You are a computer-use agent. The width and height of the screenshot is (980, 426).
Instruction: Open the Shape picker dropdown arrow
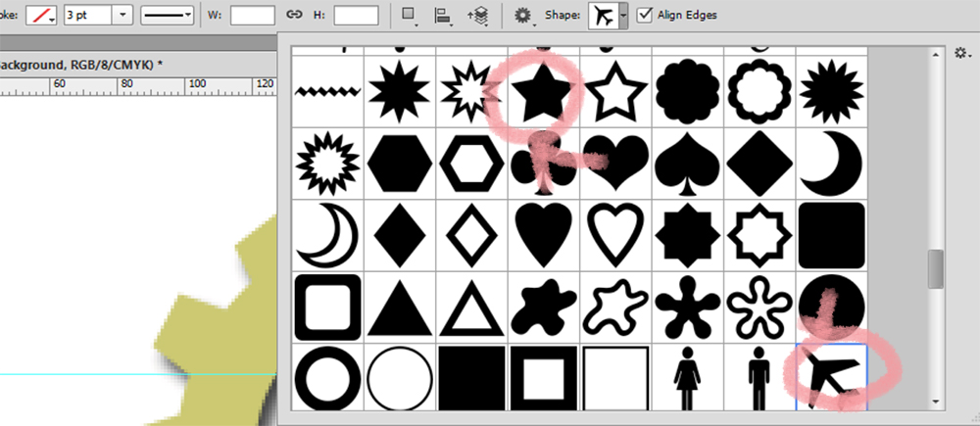tap(623, 17)
